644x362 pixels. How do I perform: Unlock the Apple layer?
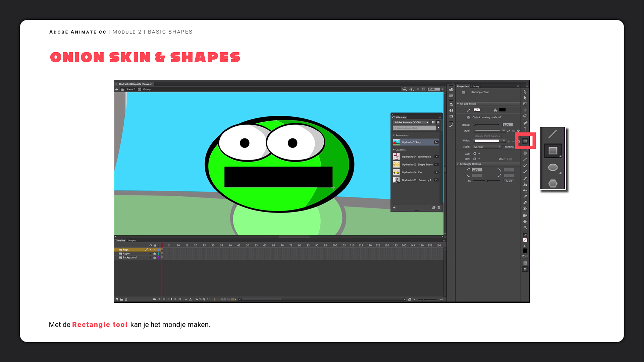point(154,254)
